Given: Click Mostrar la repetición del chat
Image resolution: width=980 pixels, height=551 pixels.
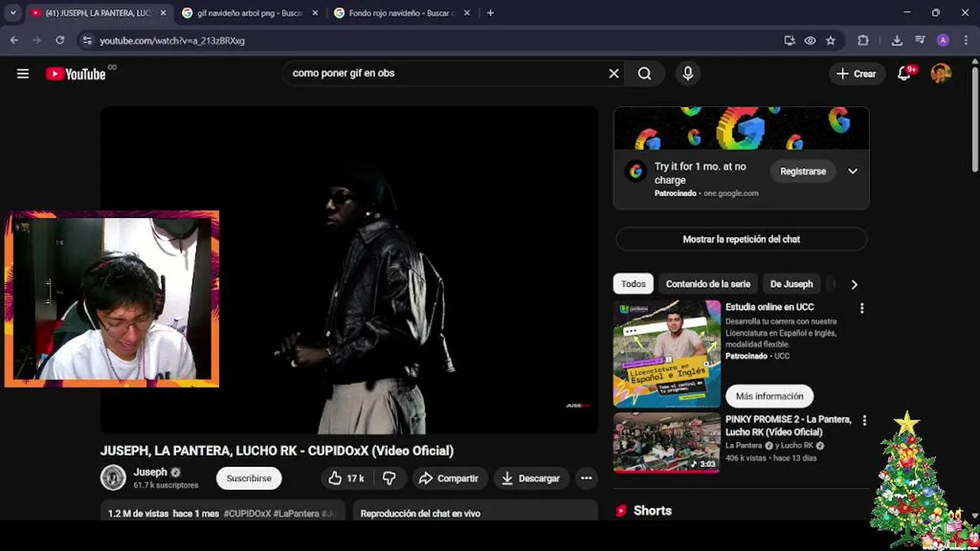Looking at the screenshot, I should click(x=741, y=239).
